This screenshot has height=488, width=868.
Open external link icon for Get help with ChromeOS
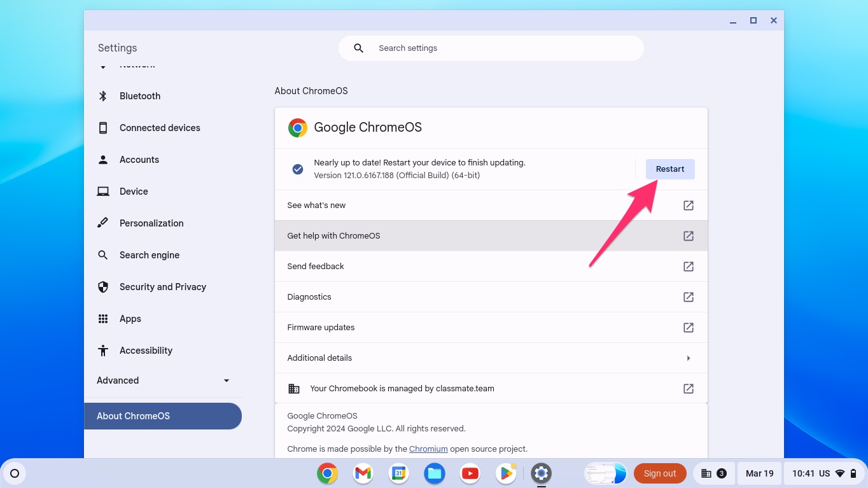point(689,236)
